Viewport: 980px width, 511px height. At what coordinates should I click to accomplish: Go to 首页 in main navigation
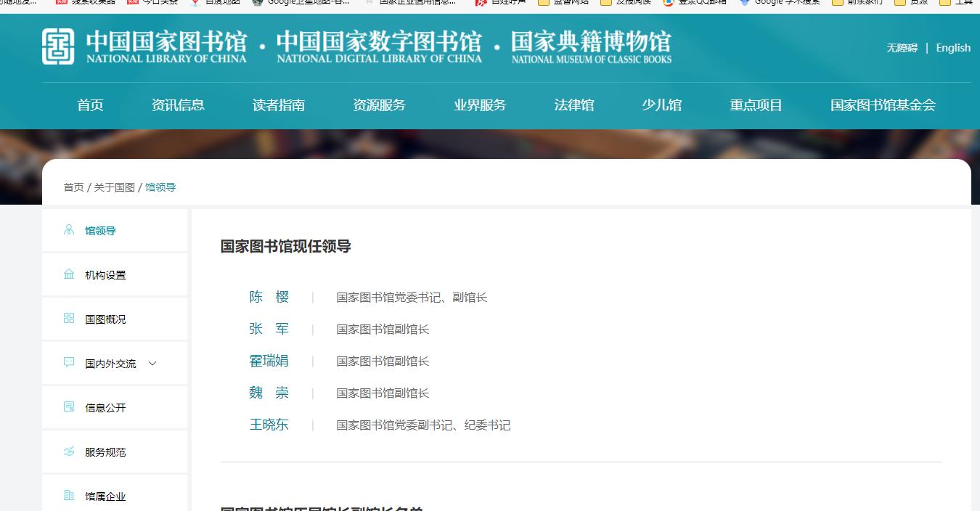[90, 105]
